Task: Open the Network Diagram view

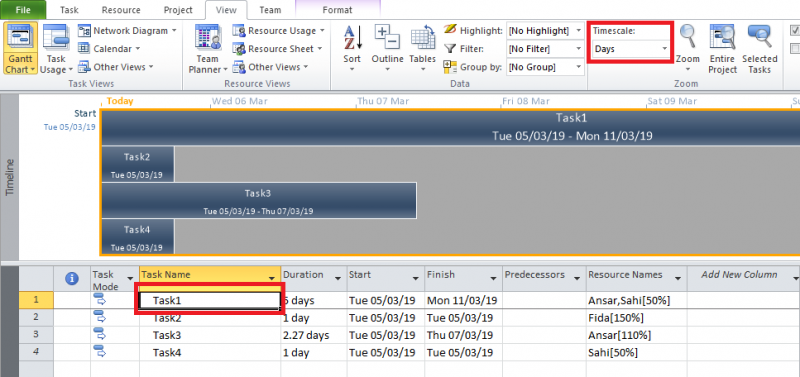Action: [x=127, y=31]
